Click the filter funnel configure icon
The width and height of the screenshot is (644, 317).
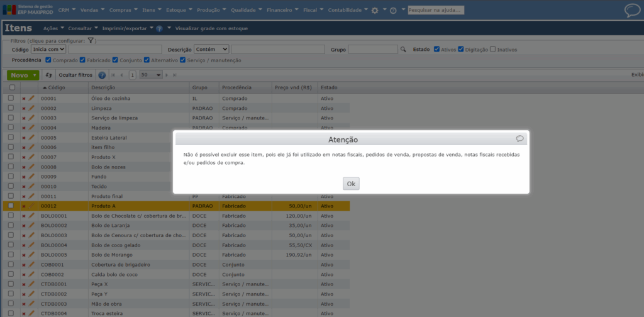91,41
